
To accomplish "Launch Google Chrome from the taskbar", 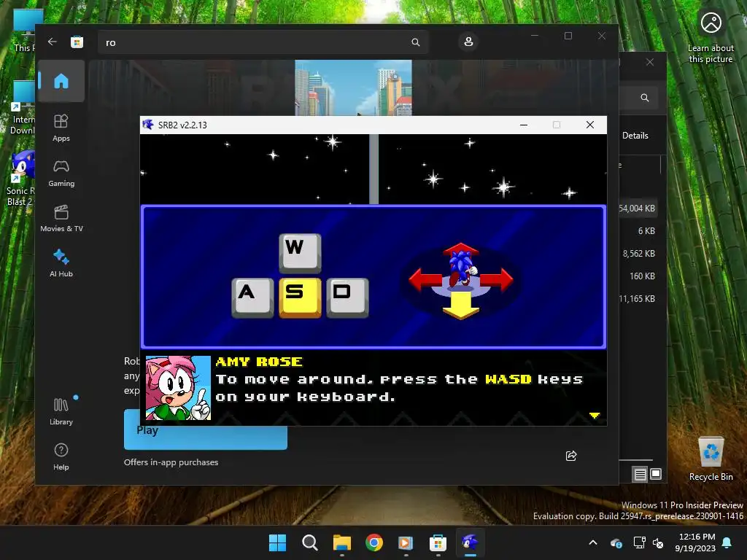I will tap(374, 542).
